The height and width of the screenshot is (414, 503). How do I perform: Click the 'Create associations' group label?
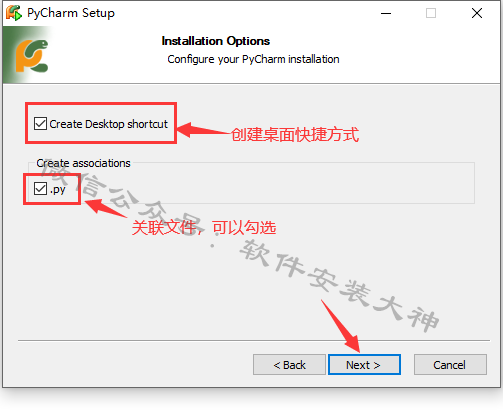pyautogui.click(x=83, y=163)
